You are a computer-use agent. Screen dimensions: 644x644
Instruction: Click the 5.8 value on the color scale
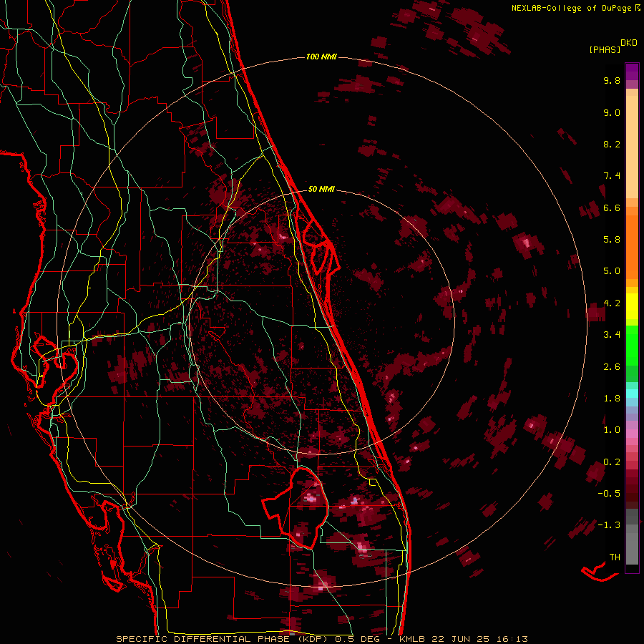click(x=612, y=240)
